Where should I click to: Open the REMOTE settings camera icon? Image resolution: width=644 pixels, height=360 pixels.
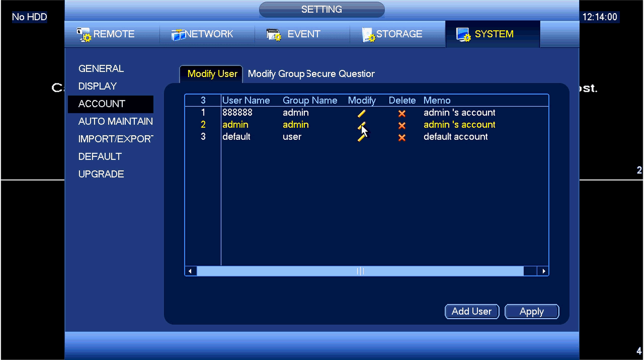point(84,34)
